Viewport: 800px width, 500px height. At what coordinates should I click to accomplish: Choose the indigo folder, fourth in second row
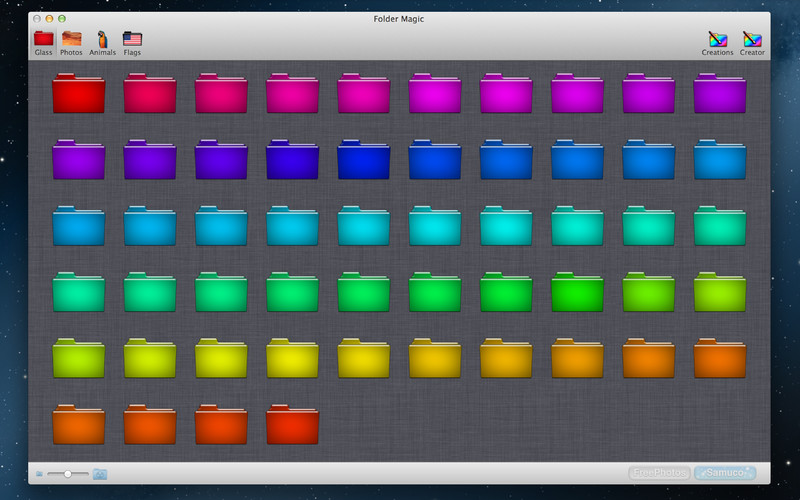pyautogui.click(x=292, y=159)
